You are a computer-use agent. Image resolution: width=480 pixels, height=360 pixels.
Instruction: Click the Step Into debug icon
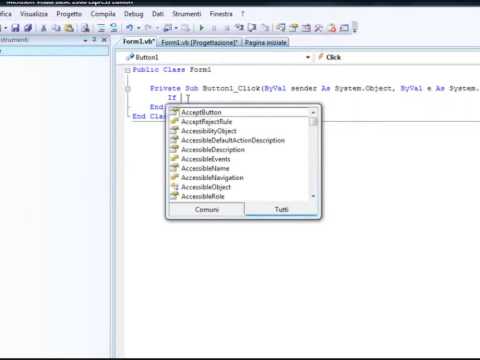click(239, 28)
